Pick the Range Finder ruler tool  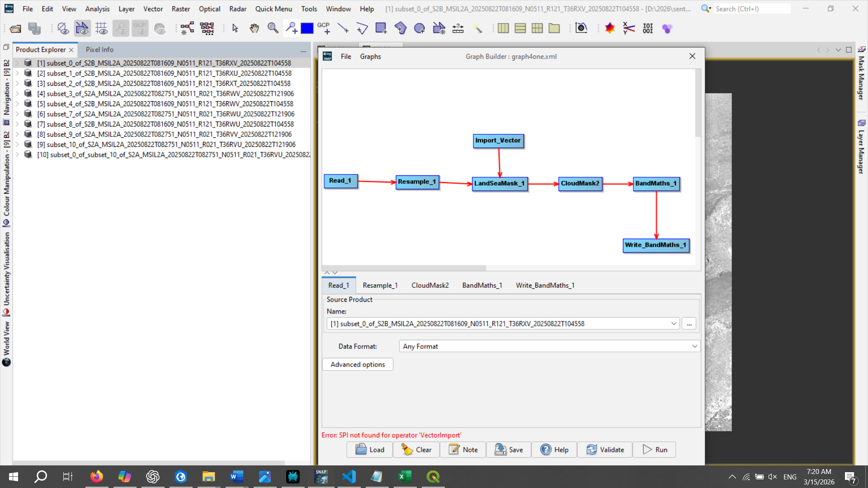[x=458, y=28]
